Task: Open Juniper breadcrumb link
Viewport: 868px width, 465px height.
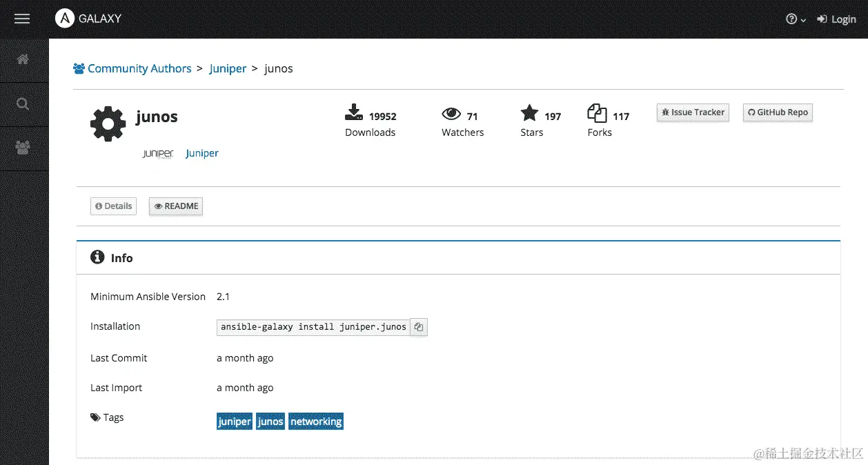Action: click(228, 68)
